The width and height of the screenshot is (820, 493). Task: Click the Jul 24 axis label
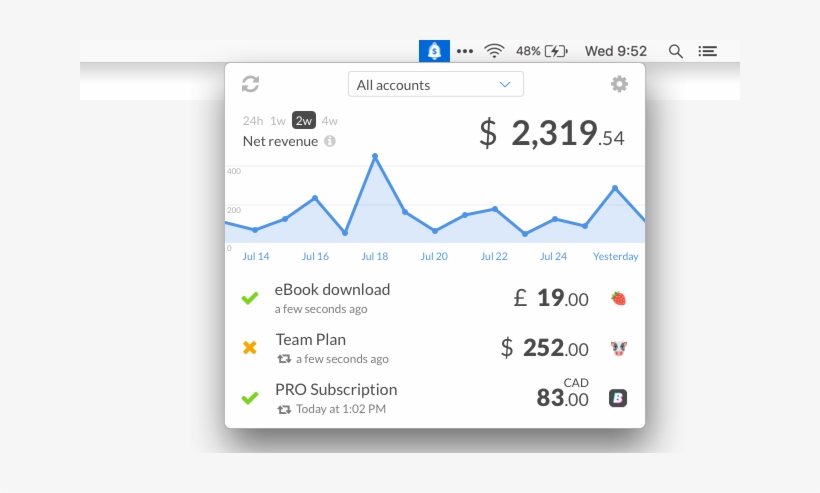[x=553, y=256]
